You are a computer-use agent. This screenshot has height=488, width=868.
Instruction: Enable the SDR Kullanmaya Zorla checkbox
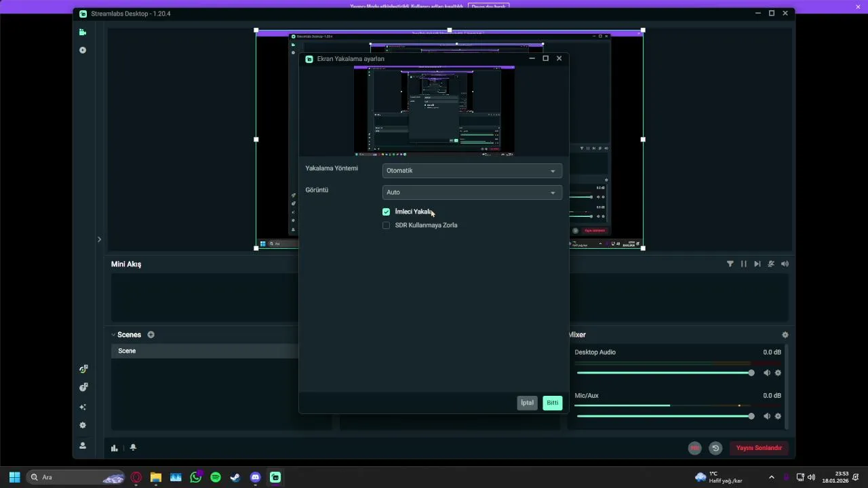[x=387, y=226]
